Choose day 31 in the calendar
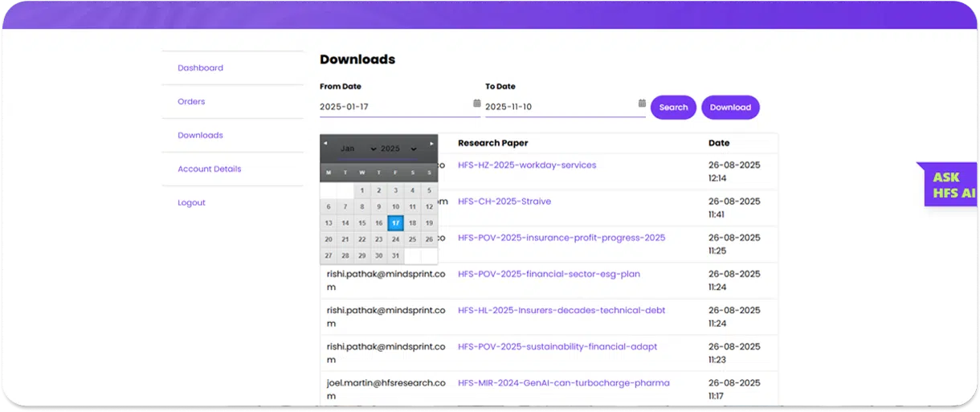The height and width of the screenshot is (412, 980). click(x=395, y=255)
